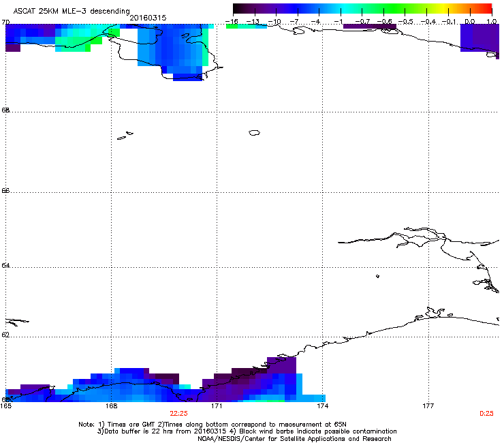Click the -7 color scale tick label
The height and width of the screenshot is (443, 504).
pyautogui.click(x=296, y=22)
